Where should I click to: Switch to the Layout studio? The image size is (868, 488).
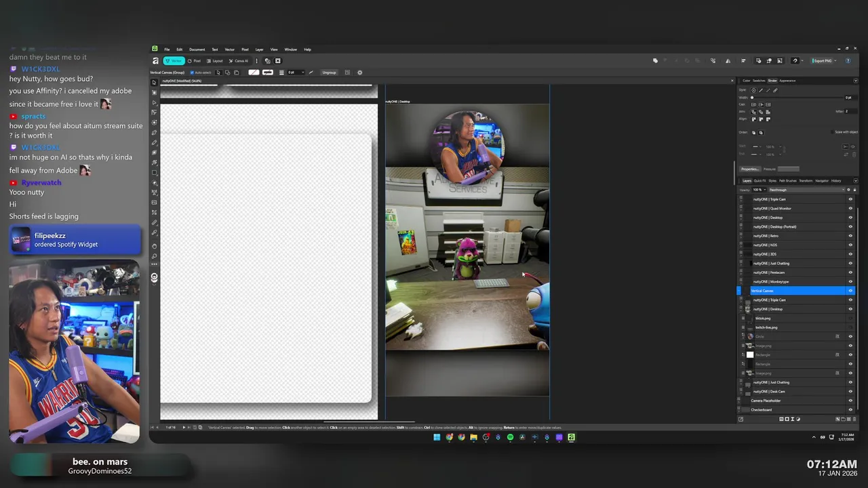coord(214,61)
